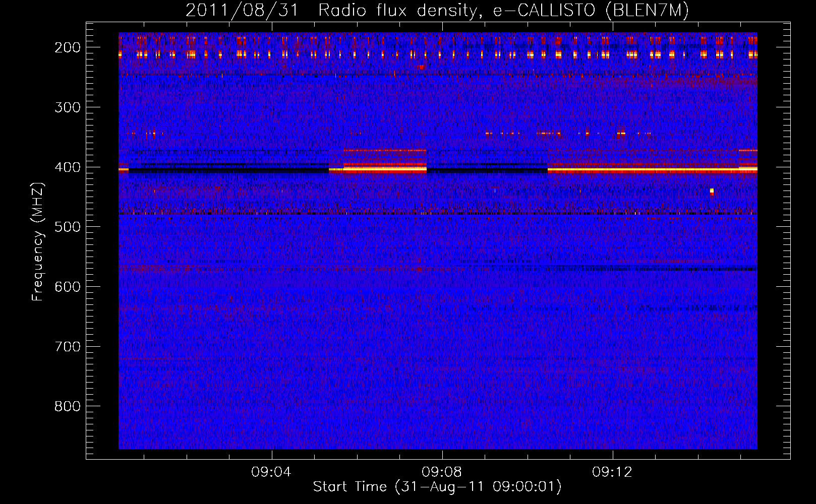Click the small yellow spot near 440 MHz
Image resolution: width=816 pixels, height=504 pixels.
click(x=712, y=191)
